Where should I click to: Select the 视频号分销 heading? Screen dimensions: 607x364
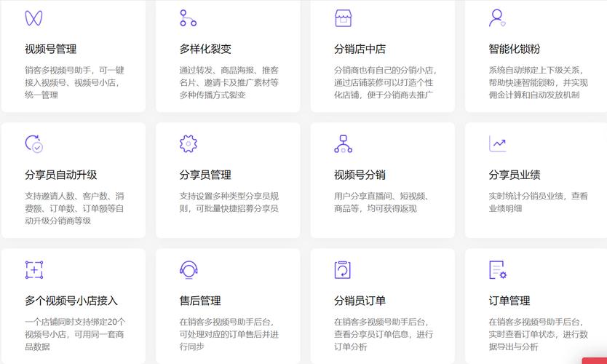click(360, 175)
